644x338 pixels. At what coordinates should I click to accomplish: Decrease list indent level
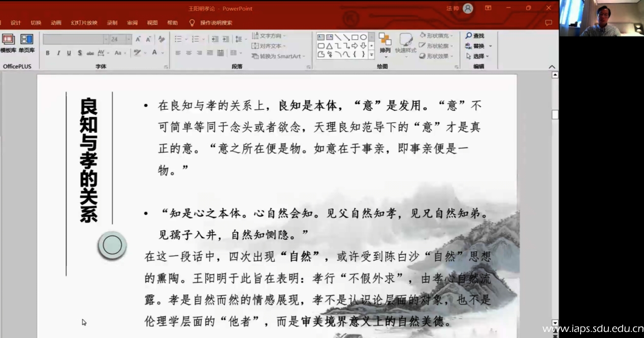tap(215, 39)
